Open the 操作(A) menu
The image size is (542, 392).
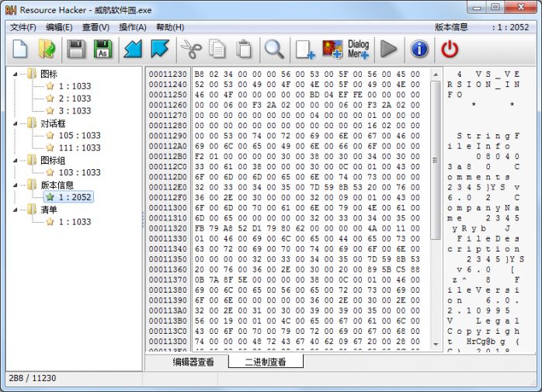(x=133, y=27)
